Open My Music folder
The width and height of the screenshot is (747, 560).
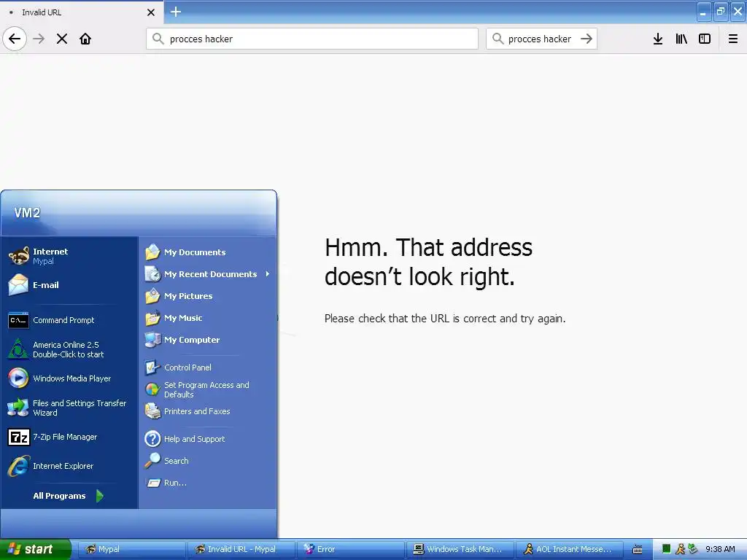pos(208,318)
